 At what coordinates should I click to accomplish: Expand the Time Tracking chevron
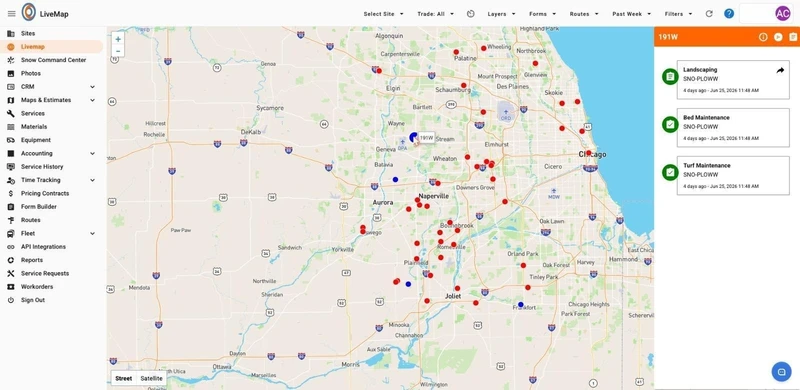point(92,180)
